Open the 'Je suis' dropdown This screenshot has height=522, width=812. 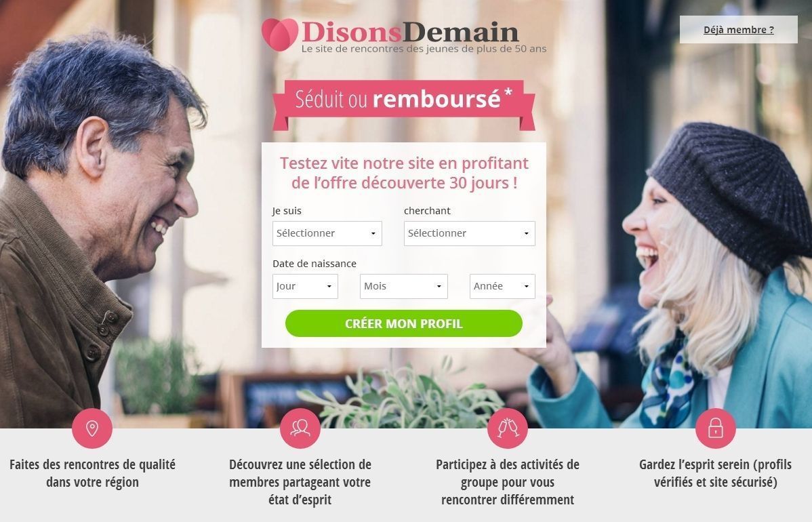[x=327, y=234]
